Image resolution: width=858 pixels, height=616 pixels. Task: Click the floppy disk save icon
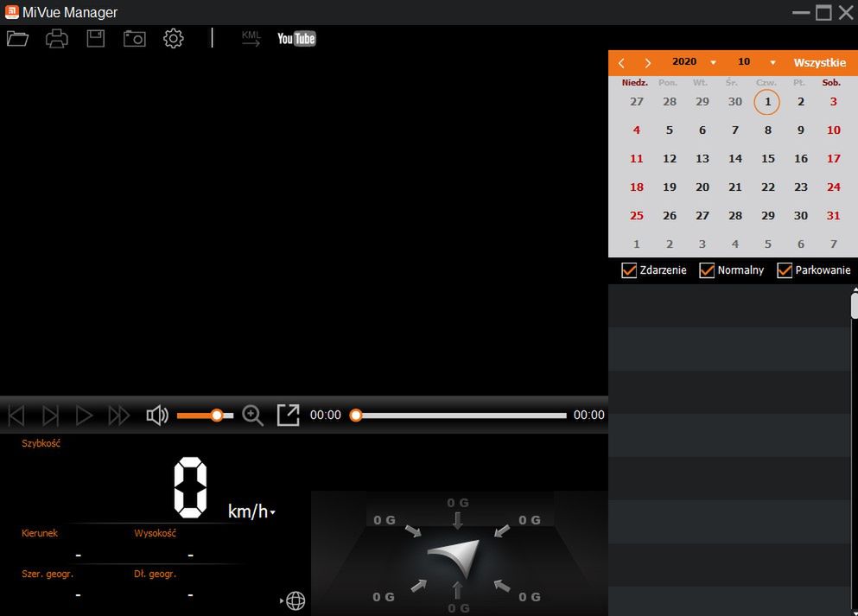tap(96, 39)
